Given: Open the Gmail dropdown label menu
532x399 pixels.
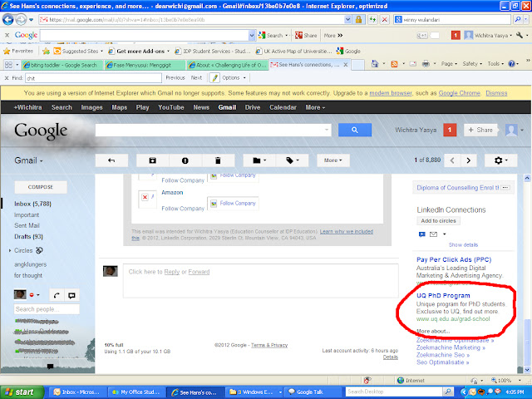Looking at the screenshot, I should click(28, 160).
